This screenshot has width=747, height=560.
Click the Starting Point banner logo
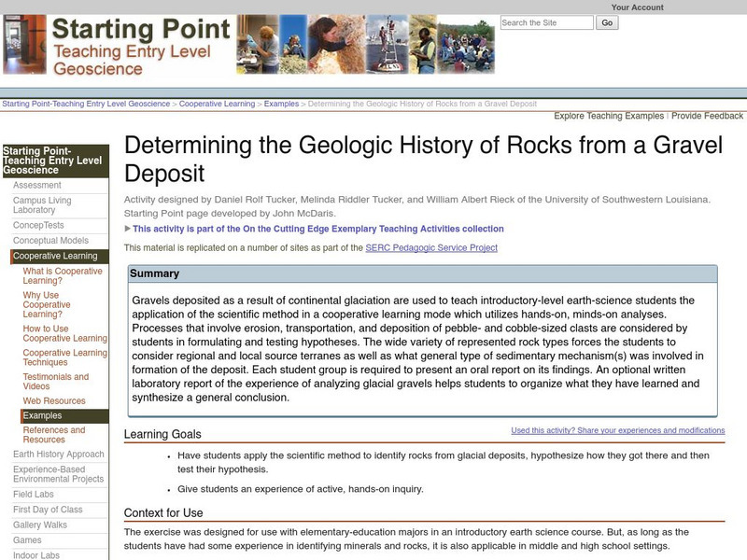tap(140, 42)
